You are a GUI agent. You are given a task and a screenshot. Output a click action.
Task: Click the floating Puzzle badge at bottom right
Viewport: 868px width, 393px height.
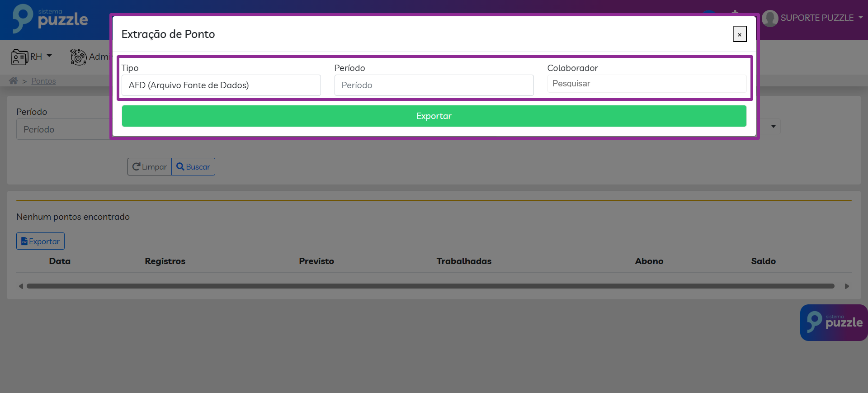point(833,322)
